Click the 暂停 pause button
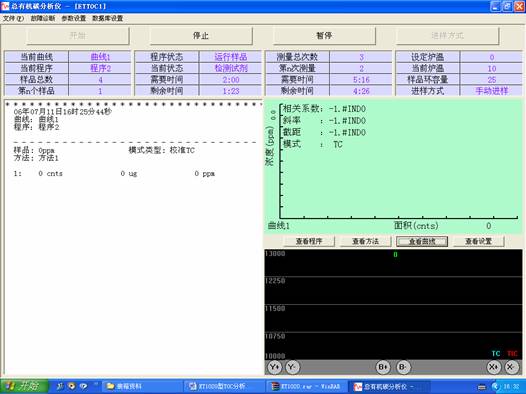526x394 pixels. (324, 36)
